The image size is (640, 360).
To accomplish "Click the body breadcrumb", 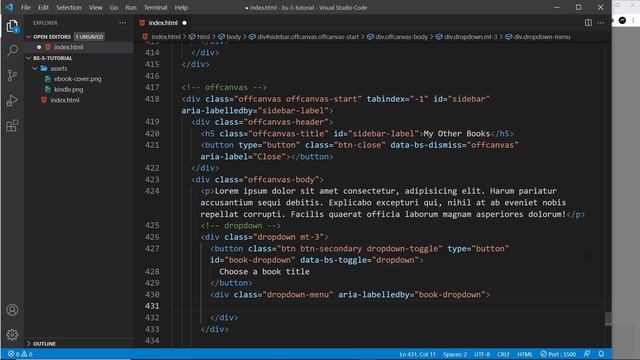I will [x=230, y=37].
